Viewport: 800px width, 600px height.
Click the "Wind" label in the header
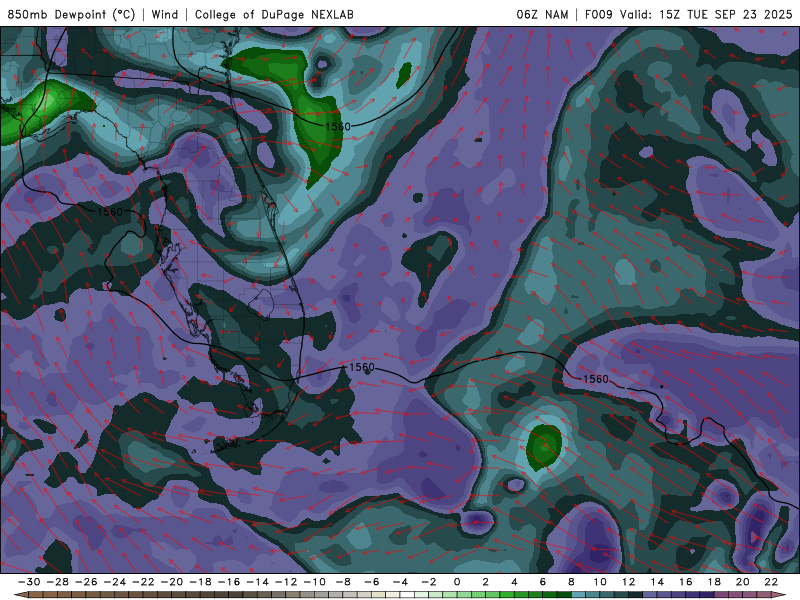coord(165,14)
